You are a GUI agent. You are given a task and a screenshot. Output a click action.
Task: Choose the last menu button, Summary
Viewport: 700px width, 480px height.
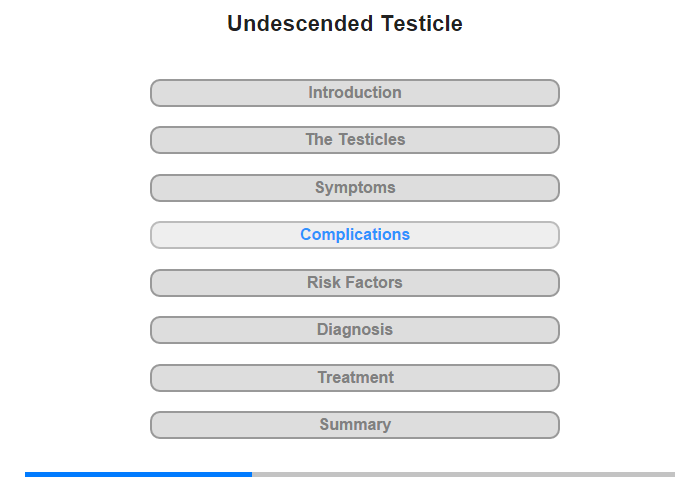click(x=355, y=425)
